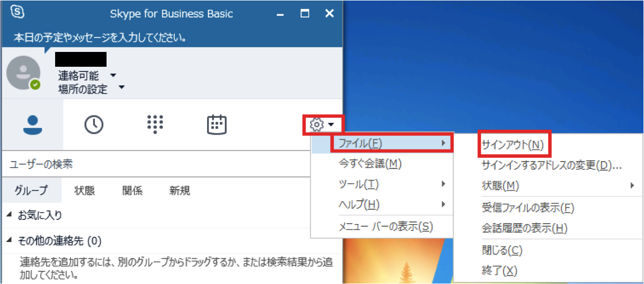
Task: Expand ヘルプ(H) submenu
Action: (x=382, y=204)
